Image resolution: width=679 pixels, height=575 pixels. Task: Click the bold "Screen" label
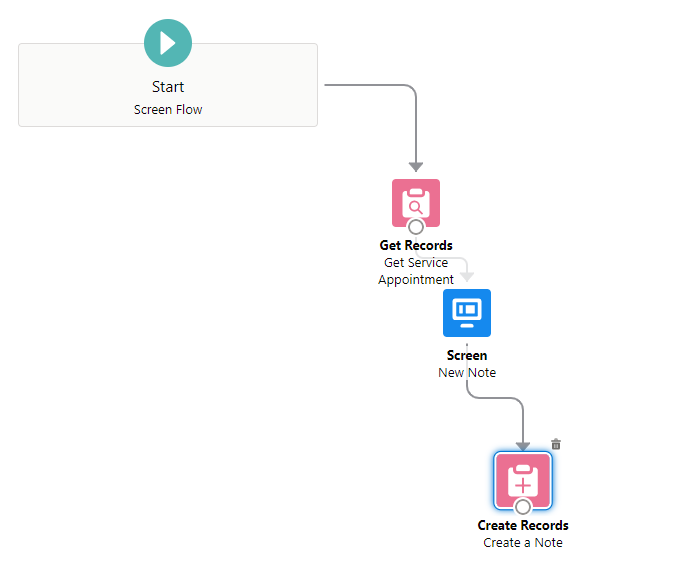tap(467, 355)
